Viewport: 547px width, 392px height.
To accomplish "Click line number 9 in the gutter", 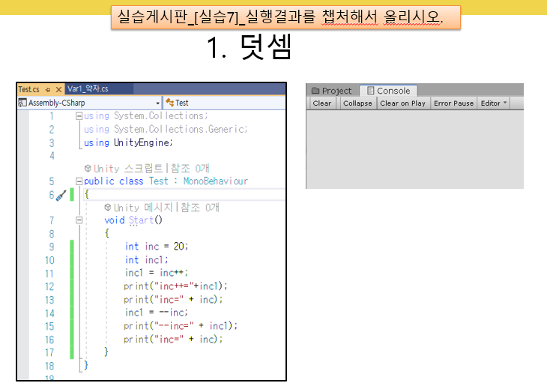I will [52, 247].
